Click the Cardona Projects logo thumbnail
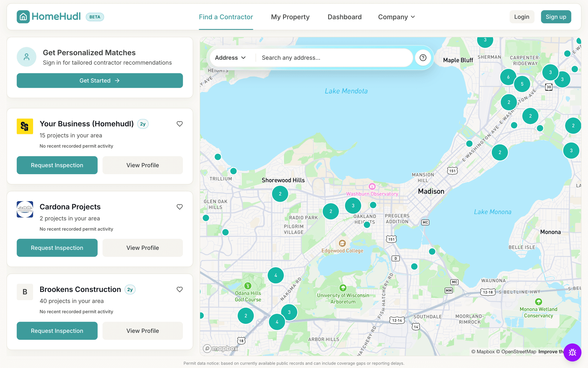Viewport: 588px width, 368px height. [25, 209]
